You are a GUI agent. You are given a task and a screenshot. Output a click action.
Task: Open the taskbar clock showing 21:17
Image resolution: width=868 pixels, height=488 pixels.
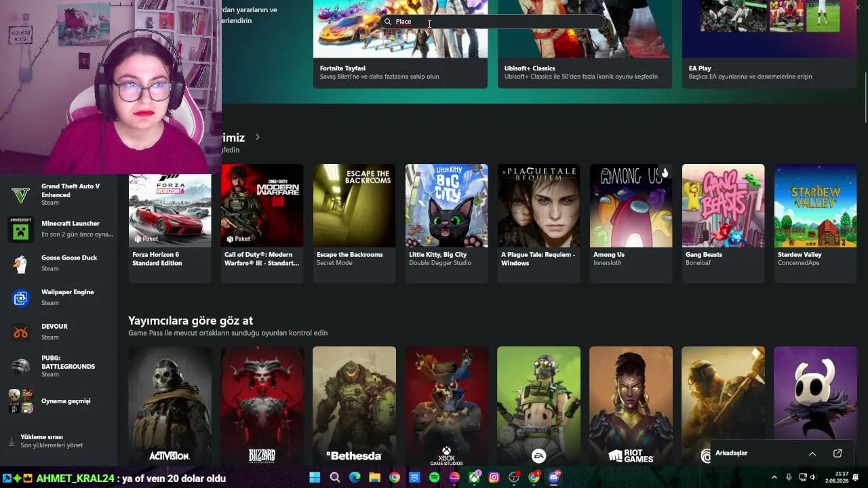click(x=837, y=478)
